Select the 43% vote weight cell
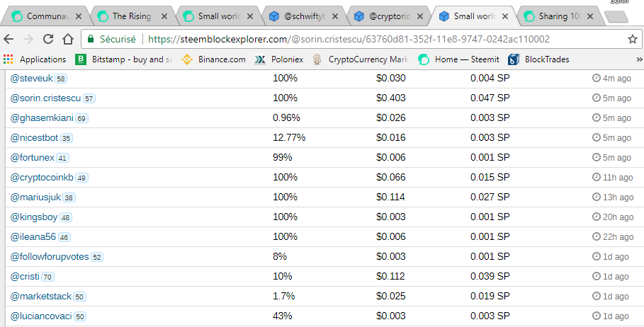This screenshot has width=644, height=327. click(283, 316)
